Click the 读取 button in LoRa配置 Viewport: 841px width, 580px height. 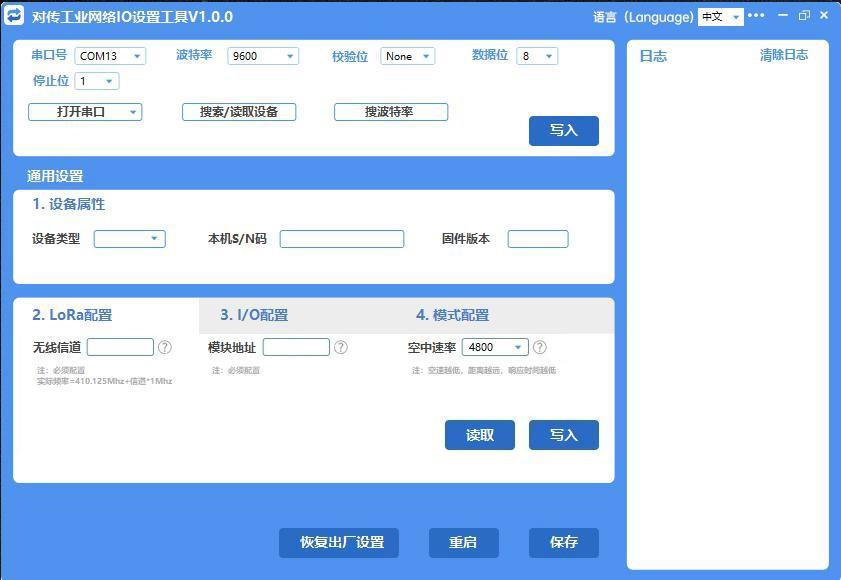480,435
